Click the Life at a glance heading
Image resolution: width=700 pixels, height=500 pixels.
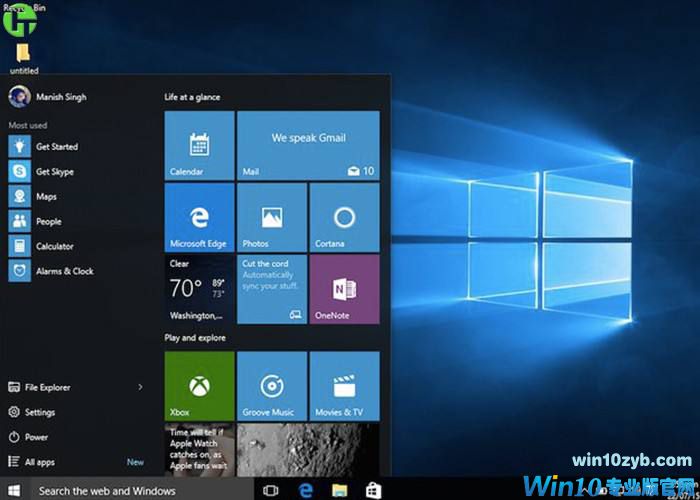pyautogui.click(x=192, y=97)
